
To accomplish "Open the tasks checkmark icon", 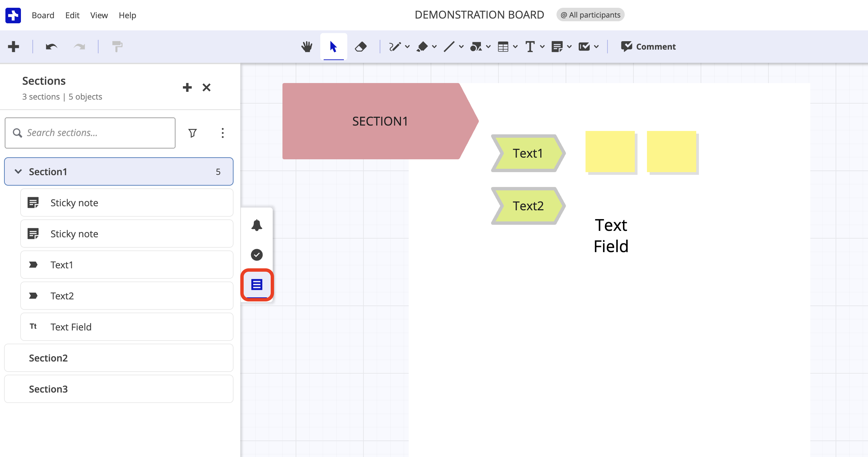I will pos(257,255).
